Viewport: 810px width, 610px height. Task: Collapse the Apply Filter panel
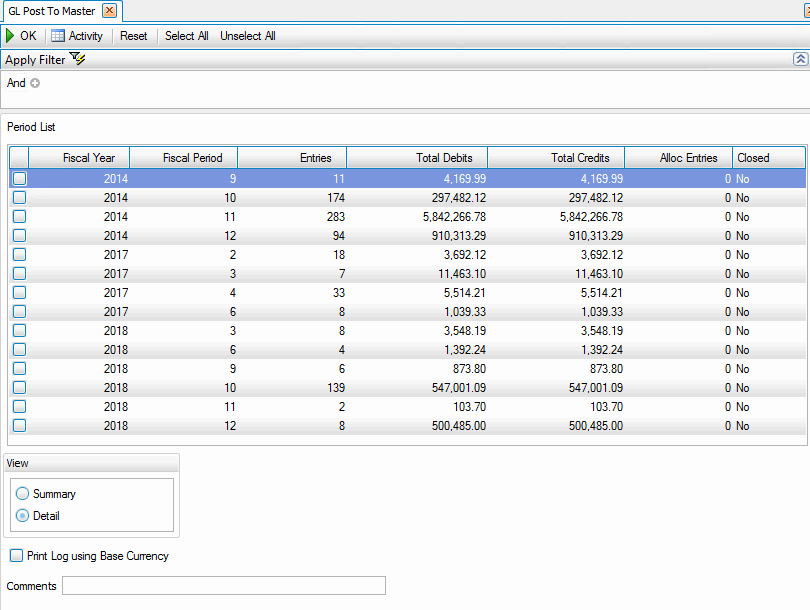coord(800,60)
